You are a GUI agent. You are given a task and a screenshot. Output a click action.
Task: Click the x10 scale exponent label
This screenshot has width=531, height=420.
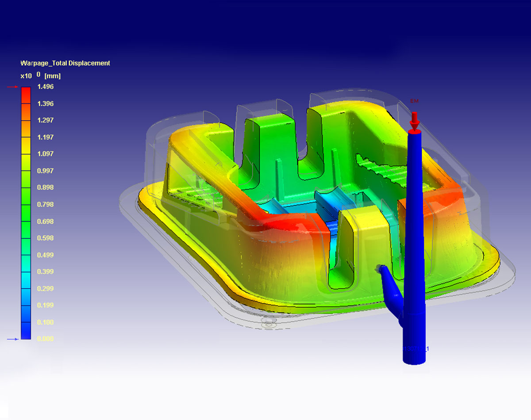click(x=26, y=76)
